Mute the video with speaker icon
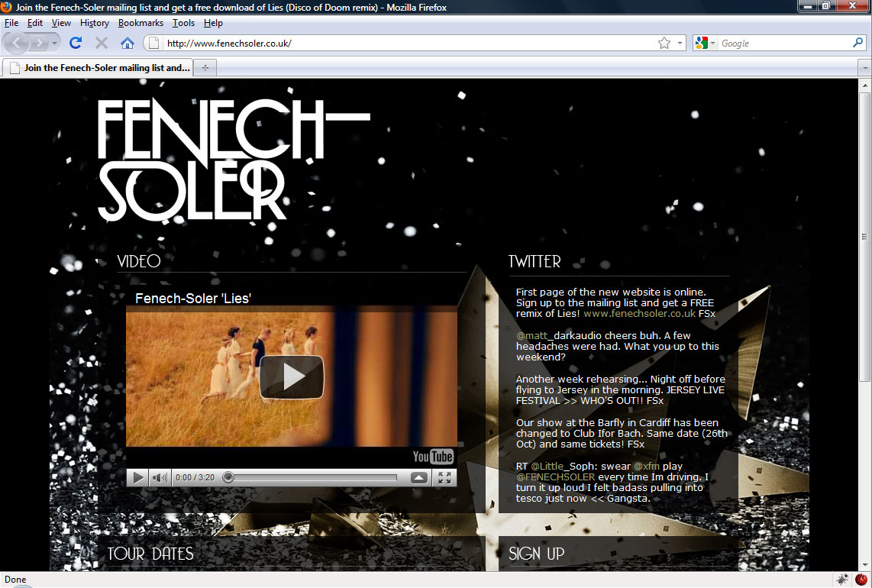This screenshot has height=588, width=872. tap(160, 477)
